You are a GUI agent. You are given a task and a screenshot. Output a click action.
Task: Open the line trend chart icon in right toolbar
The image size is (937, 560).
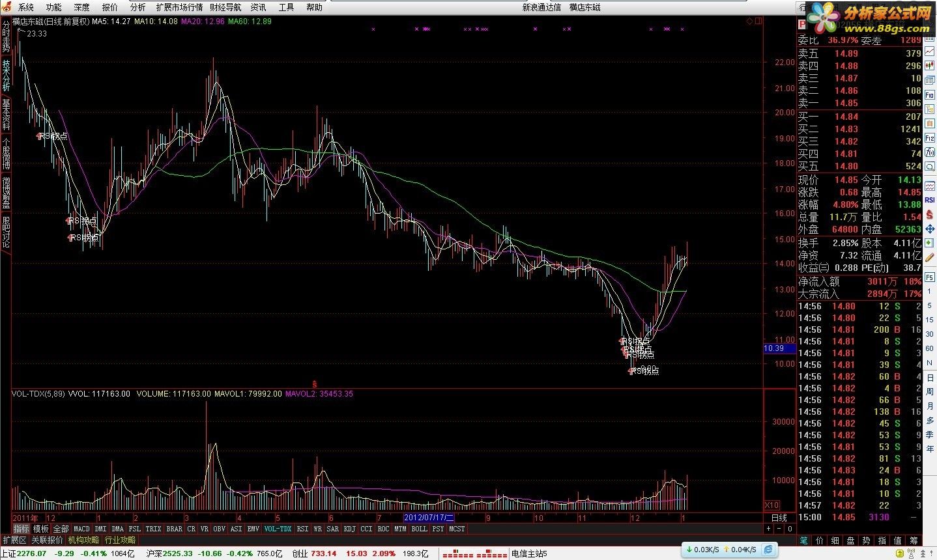coord(930,51)
